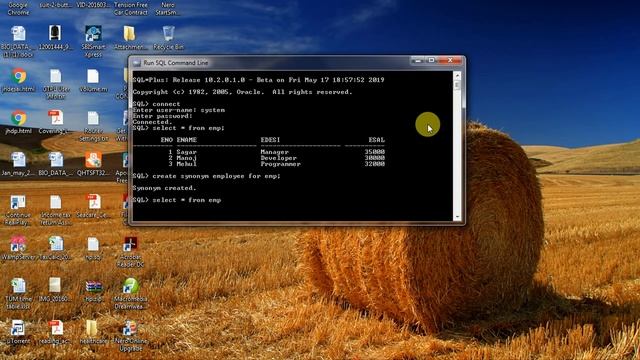Select the TaxCalc_20... spreadsheet icon
The height and width of the screenshot is (360, 640).
point(56,248)
